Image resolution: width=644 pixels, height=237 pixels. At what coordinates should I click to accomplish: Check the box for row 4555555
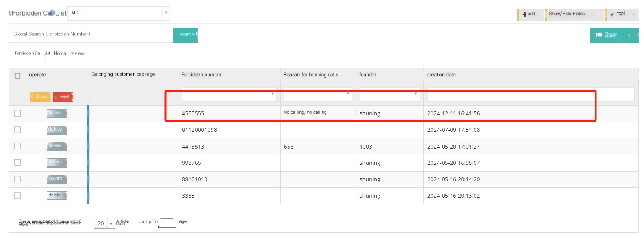pyautogui.click(x=18, y=113)
